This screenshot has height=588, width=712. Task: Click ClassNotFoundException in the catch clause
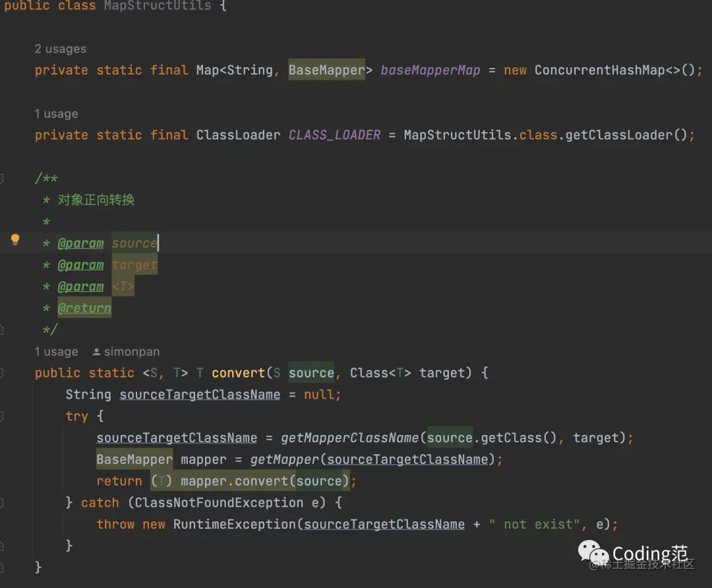click(219, 503)
